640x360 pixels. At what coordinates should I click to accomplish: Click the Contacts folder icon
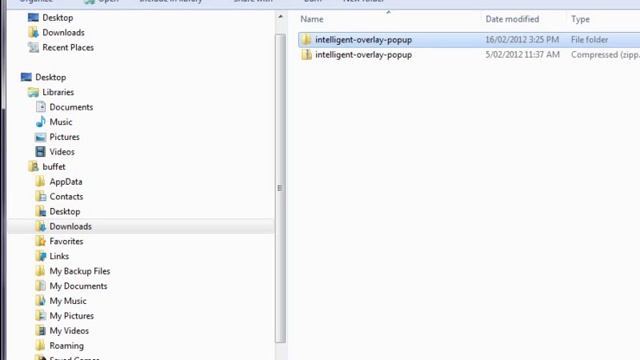click(x=40, y=196)
